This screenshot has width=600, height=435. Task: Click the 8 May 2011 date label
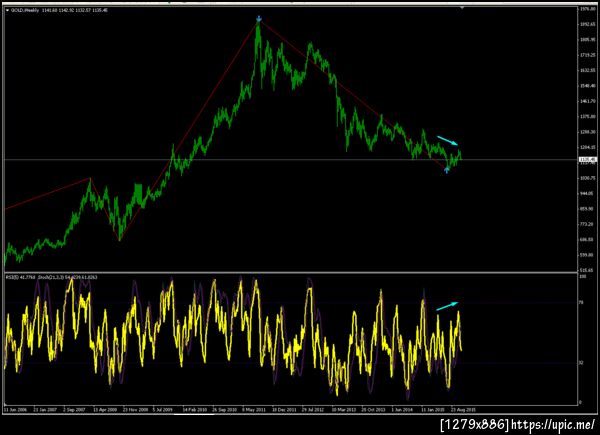pyautogui.click(x=254, y=410)
